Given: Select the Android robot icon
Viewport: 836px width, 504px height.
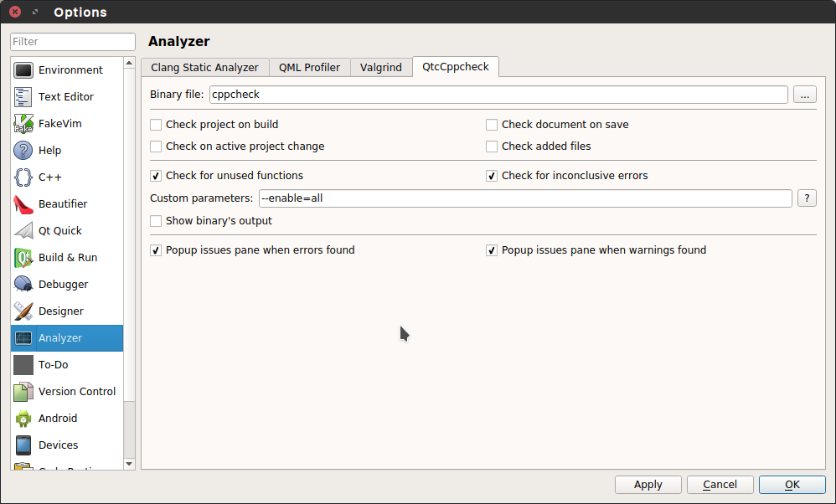Looking at the screenshot, I should pos(23,419).
